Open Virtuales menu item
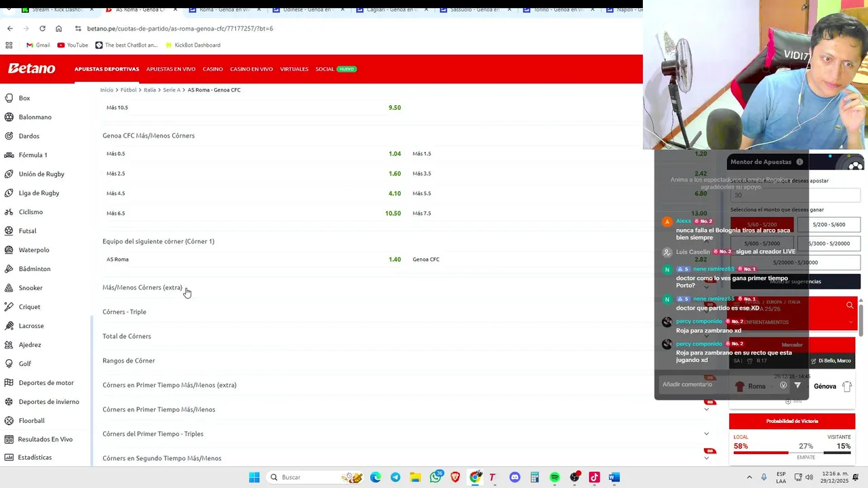The height and width of the screenshot is (488, 868). coord(294,69)
